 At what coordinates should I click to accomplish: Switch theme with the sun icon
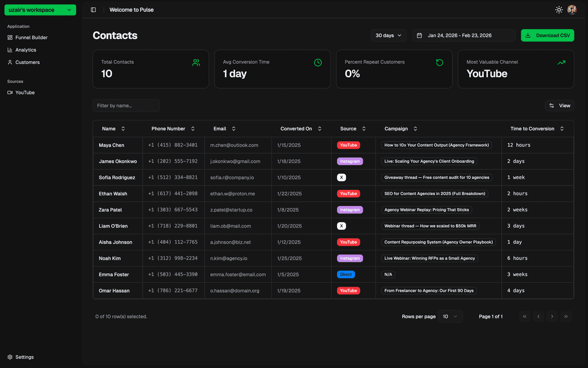click(x=559, y=10)
